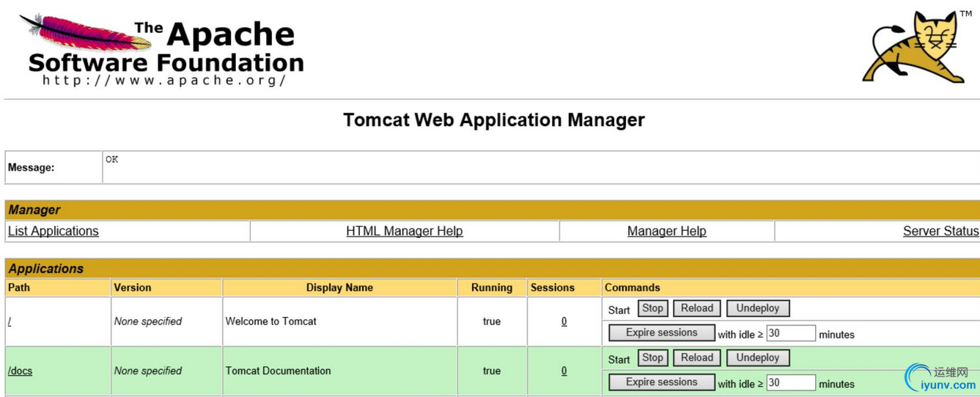This screenshot has width=980, height=397.
Task: Undeploy the Welcome to Tomcat application
Action: tap(758, 308)
